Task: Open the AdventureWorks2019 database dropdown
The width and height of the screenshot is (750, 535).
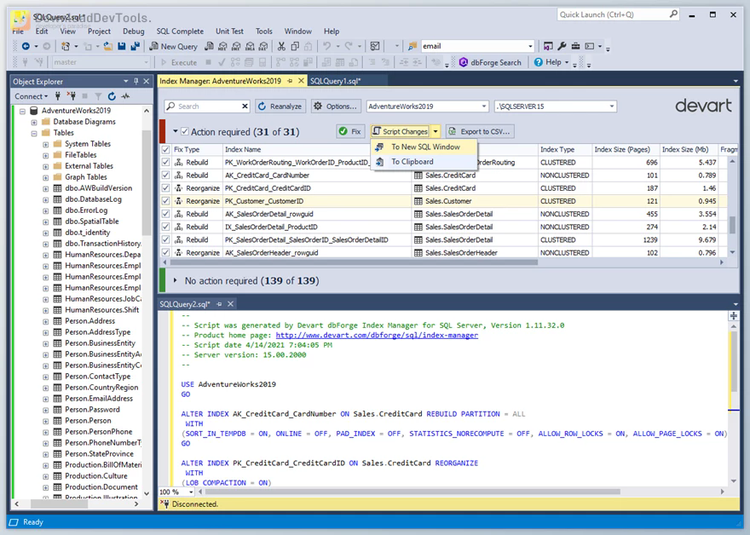Action: tap(484, 106)
